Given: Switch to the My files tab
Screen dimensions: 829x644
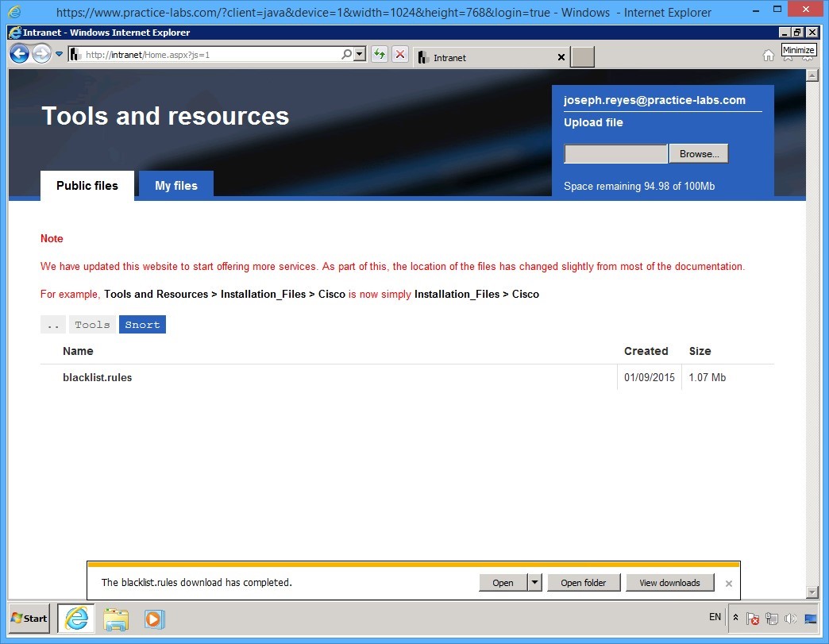Looking at the screenshot, I should 175,185.
